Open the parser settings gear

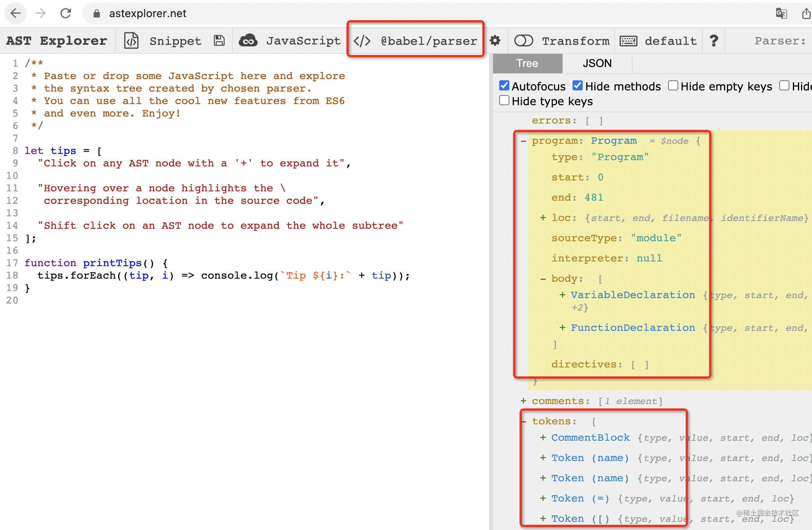(495, 41)
